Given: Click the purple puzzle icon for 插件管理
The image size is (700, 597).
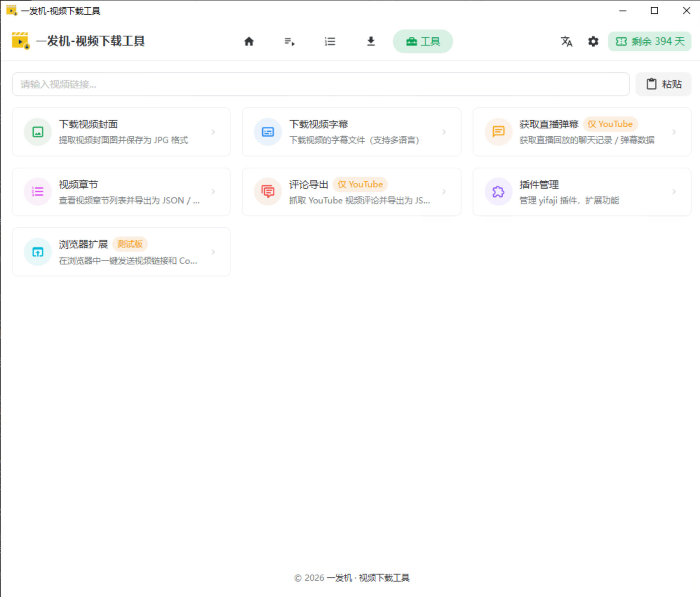Looking at the screenshot, I should tap(498, 192).
